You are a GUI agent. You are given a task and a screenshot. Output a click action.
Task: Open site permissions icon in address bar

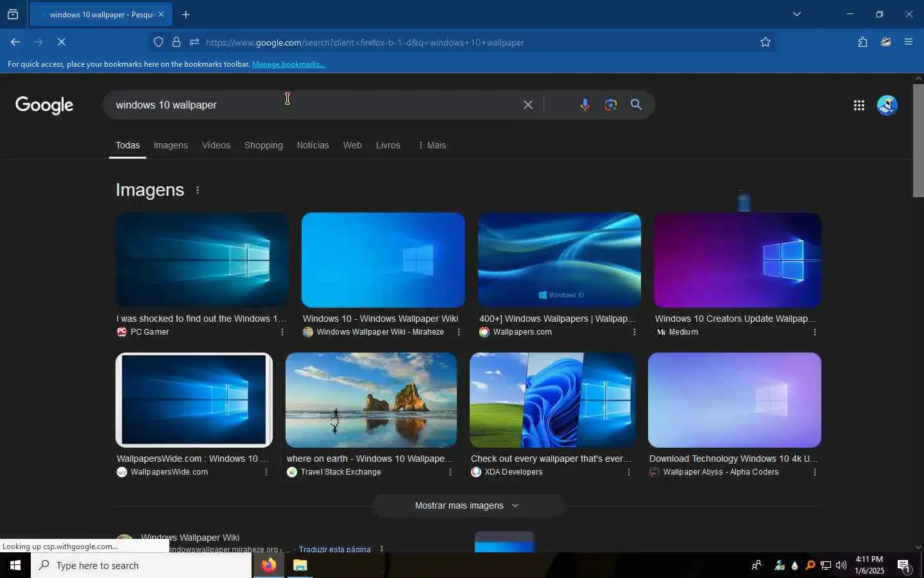coord(194,42)
